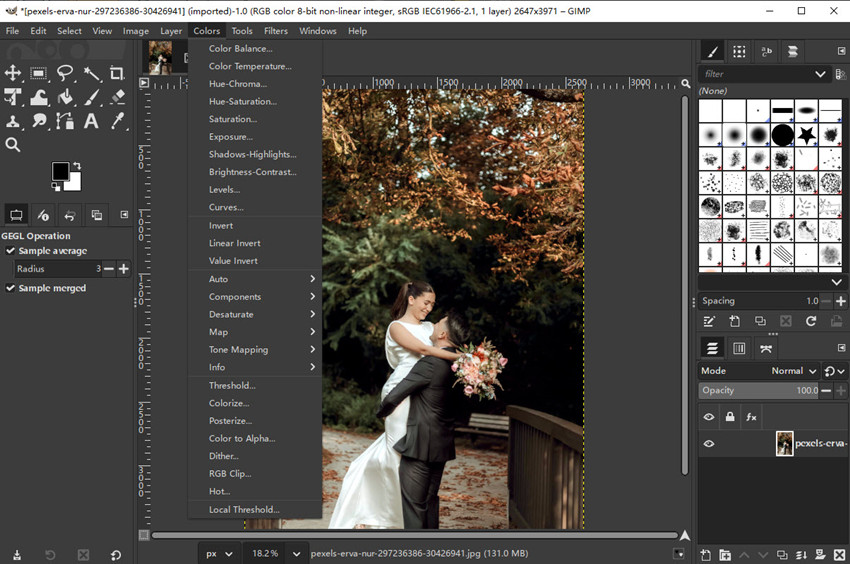Select the Crop tool
Viewport: 850px width, 564px height.
(x=117, y=73)
